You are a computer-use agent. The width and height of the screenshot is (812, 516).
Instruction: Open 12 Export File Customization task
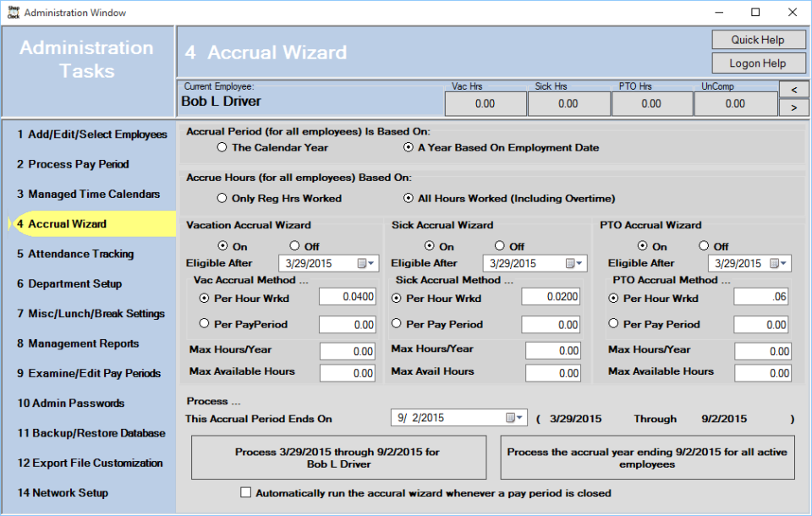tap(91, 464)
